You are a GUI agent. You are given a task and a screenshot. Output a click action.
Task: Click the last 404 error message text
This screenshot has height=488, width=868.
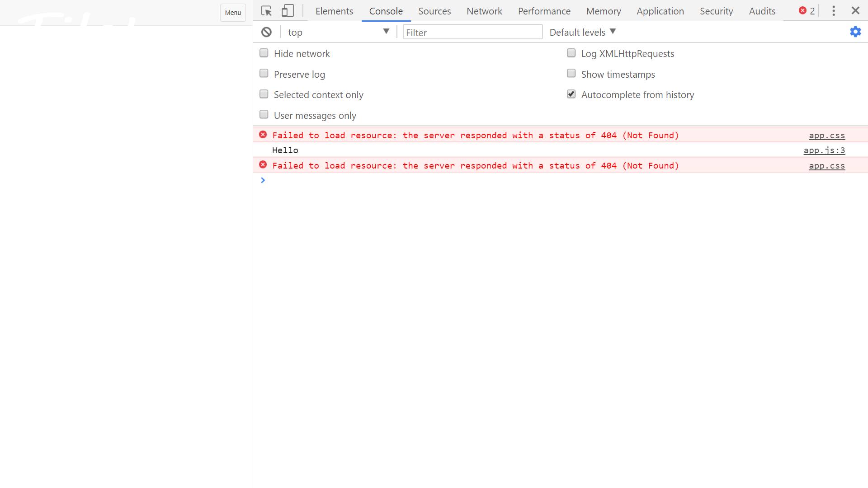[x=476, y=165]
